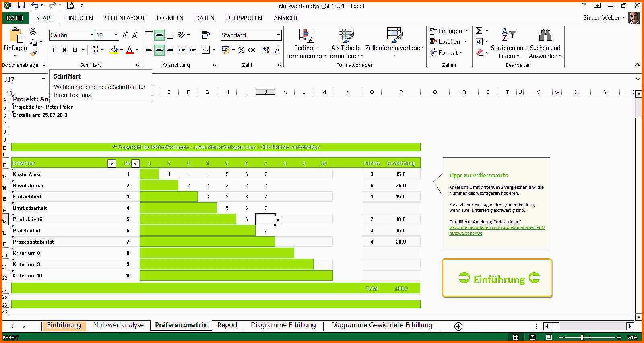Image resolution: width=644 pixels, height=343 pixels.
Task: Decrease decimal places
Action: (x=277, y=50)
